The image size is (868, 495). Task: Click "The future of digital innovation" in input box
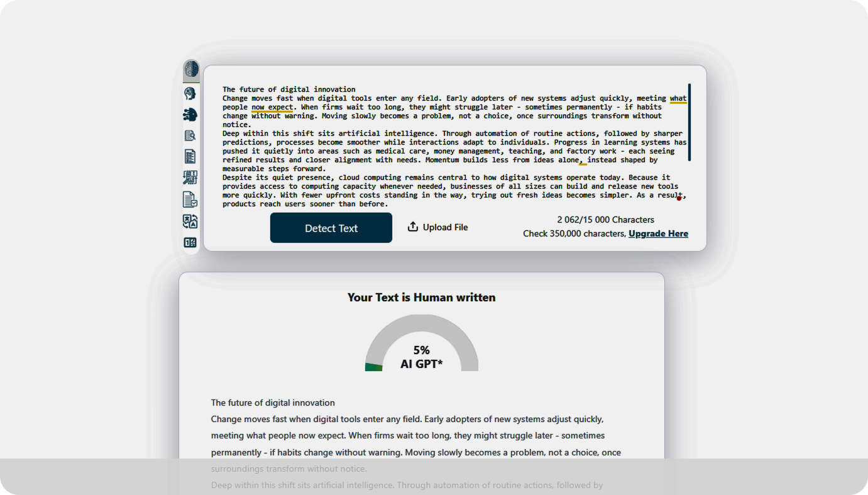(x=289, y=89)
